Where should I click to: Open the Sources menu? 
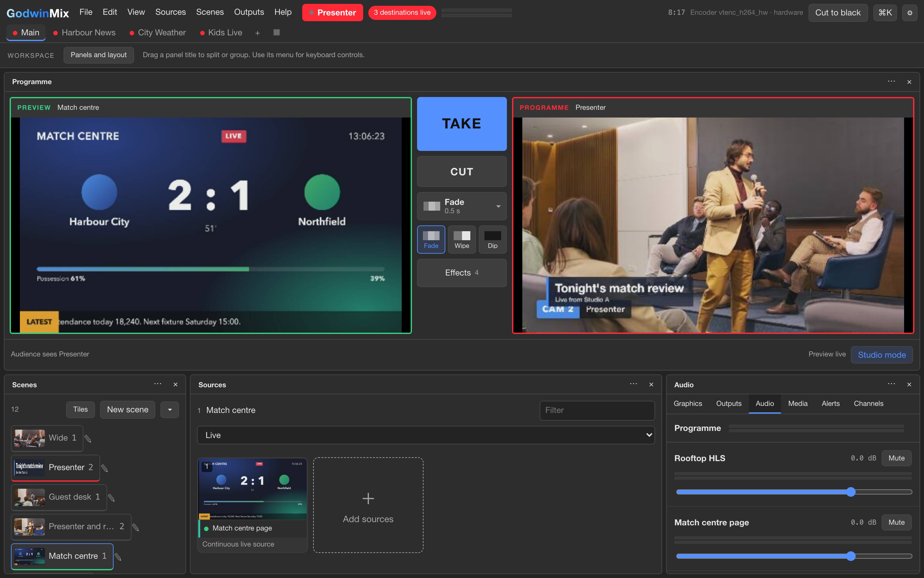[170, 12]
